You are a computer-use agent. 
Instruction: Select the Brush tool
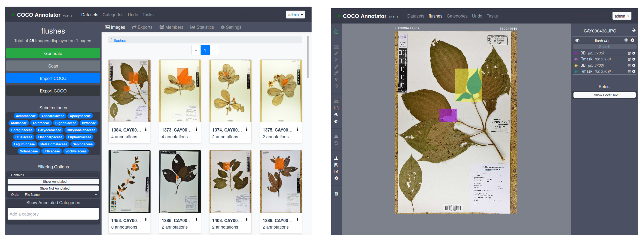tap(336, 66)
